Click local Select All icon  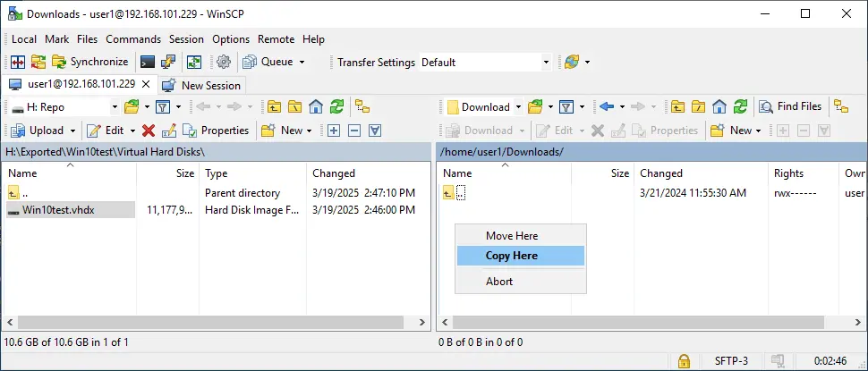point(375,131)
